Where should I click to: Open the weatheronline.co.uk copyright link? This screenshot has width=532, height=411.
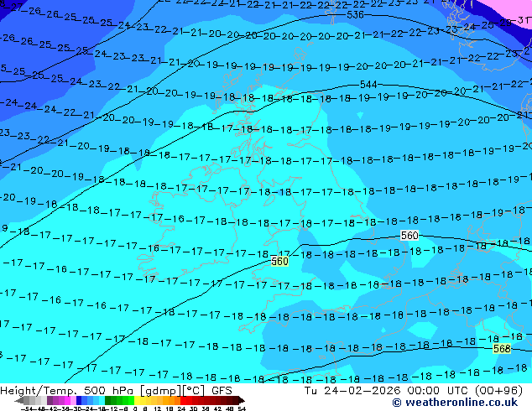455,403
